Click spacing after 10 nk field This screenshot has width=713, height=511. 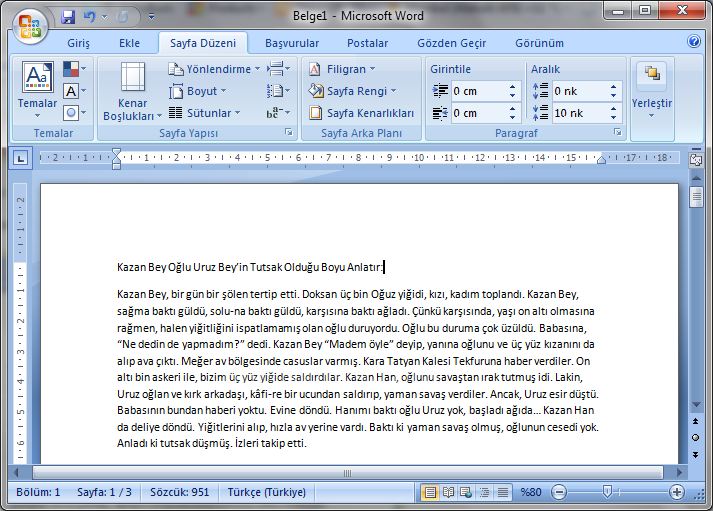pos(579,113)
